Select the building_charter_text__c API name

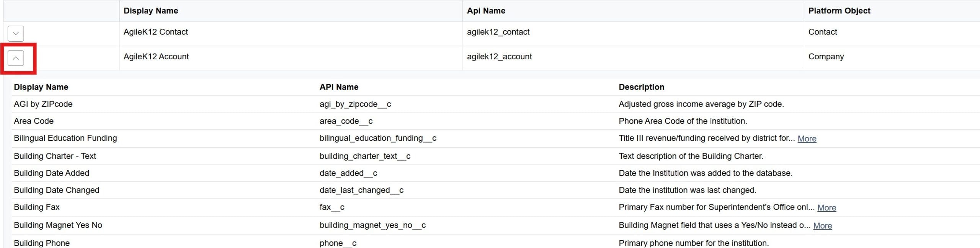click(365, 156)
